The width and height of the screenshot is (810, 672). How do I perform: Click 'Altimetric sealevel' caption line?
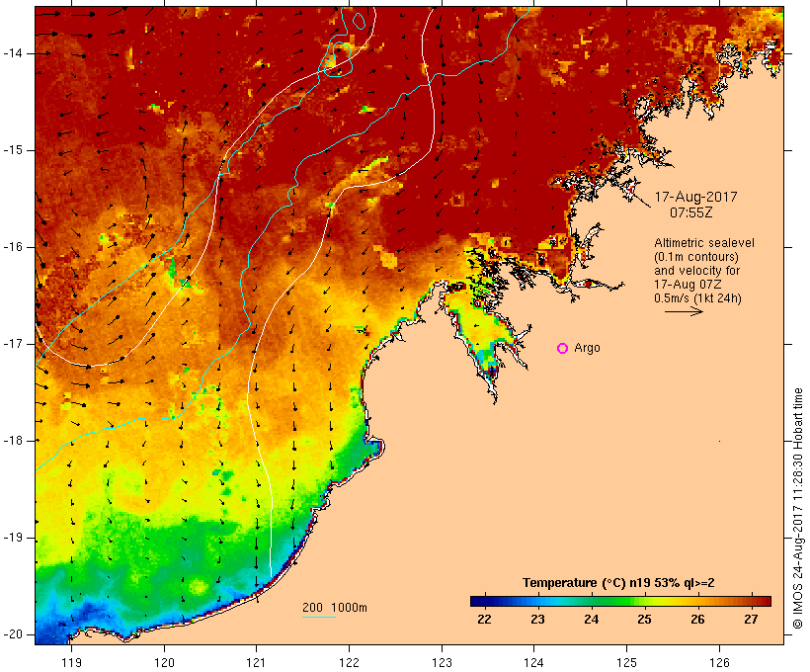(x=704, y=243)
